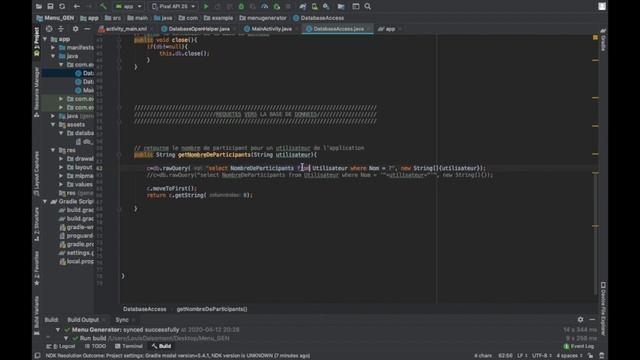Toggle the Structure side panel
Viewport: 640px width, 360px height.
click(x=37, y=224)
